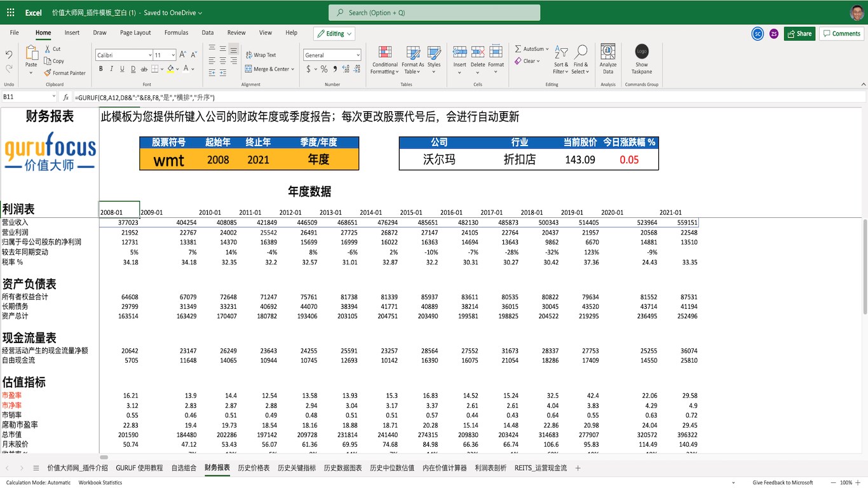The image size is (868, 488).
Task: Cut the selected cells
Action: (53, 49)
